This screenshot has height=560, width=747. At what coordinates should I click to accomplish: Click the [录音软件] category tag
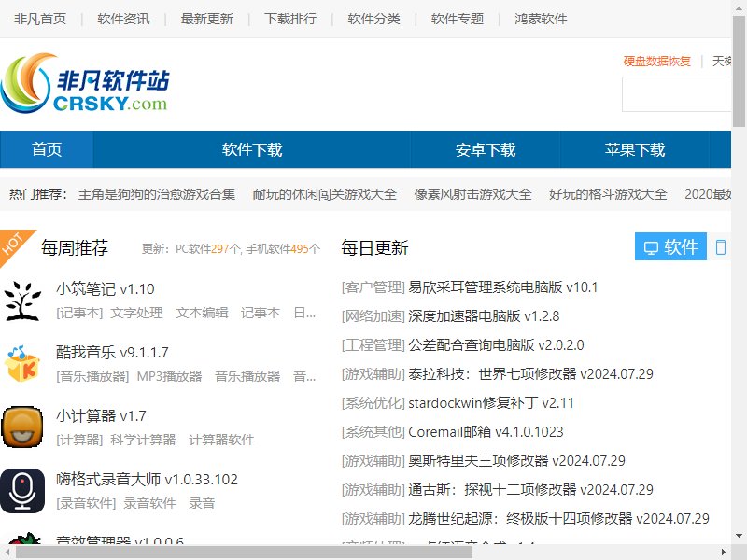pyautogui.click(x=86, y=503)
